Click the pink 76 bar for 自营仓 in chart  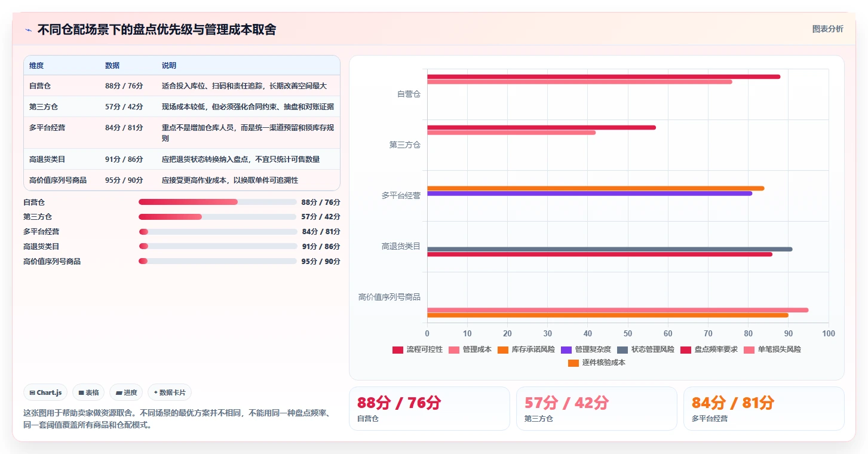[579, 82]
